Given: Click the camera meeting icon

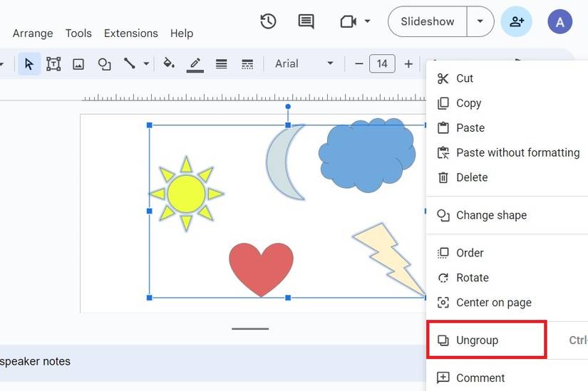Looking at the screenshot, I should (348, 21).
